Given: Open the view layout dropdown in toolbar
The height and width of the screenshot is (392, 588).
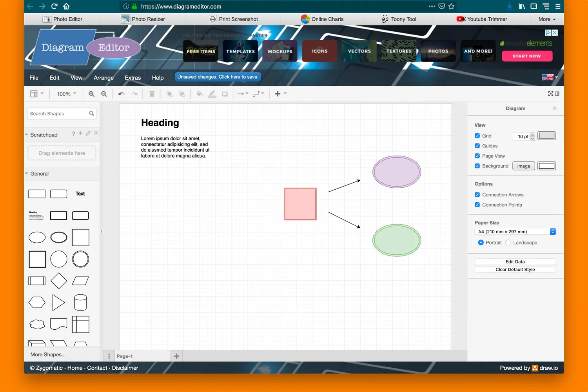Looking at the screenshot, I should coord(37,94).
